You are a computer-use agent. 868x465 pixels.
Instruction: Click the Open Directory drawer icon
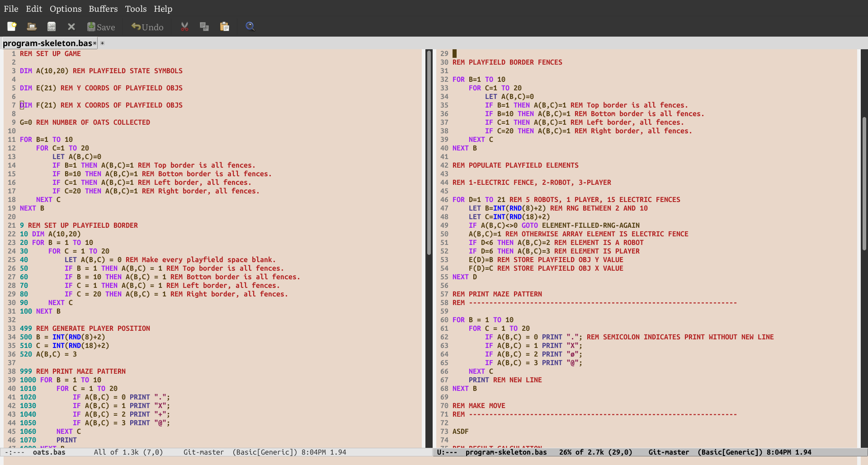(x=52, y=27)
